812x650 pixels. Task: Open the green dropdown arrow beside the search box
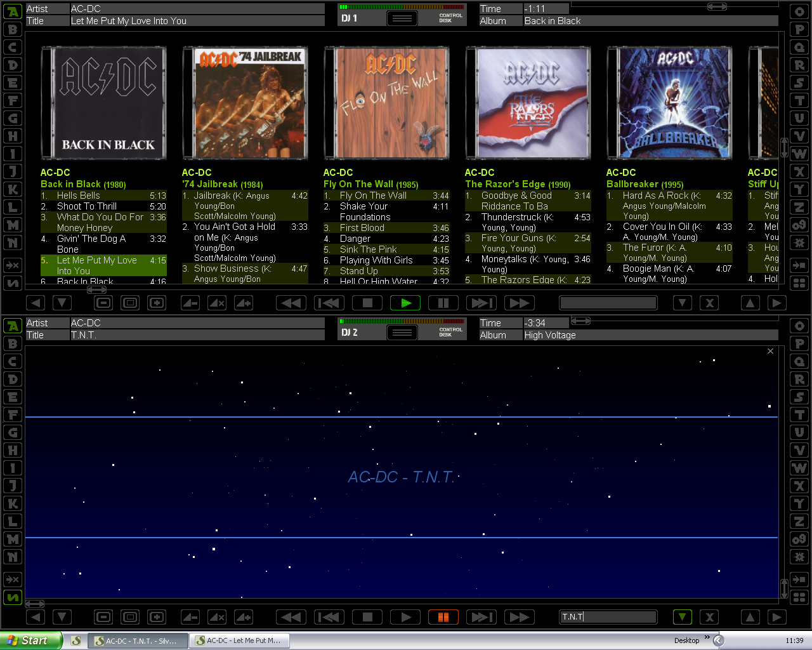tap(683, 616)
